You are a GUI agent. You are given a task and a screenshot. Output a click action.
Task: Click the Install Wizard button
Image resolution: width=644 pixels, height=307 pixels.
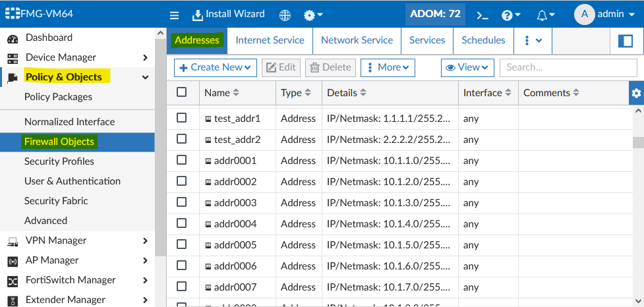[x=229, y=14]
